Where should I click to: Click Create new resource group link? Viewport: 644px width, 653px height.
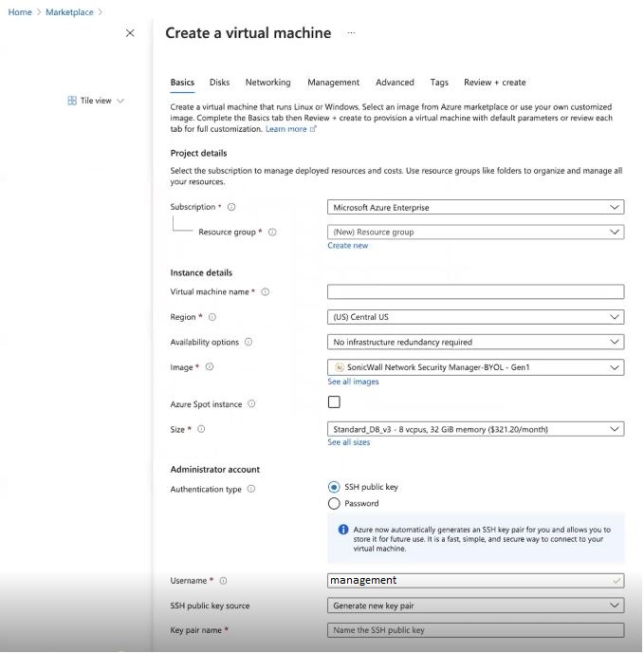coord(348,246)
